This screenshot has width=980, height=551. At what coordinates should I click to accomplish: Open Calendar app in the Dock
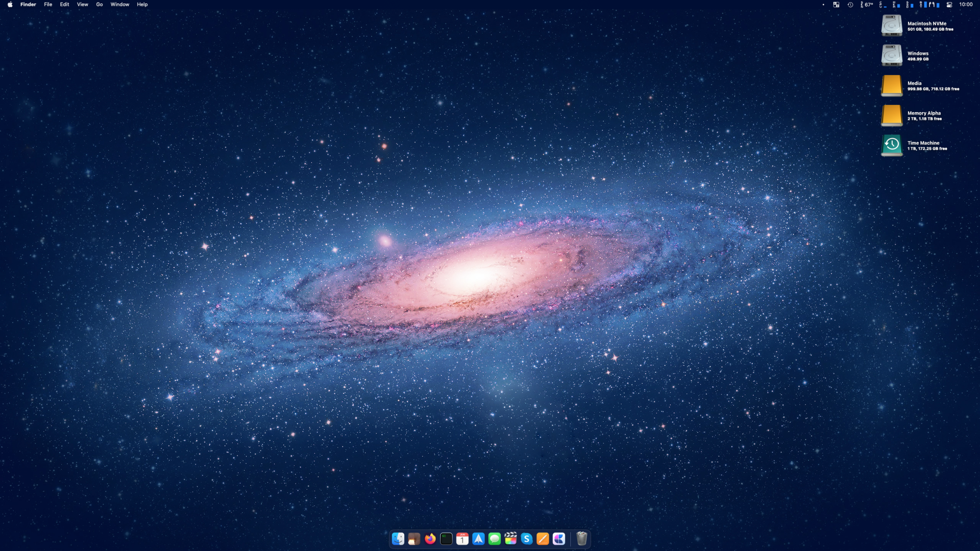[462, 539]
